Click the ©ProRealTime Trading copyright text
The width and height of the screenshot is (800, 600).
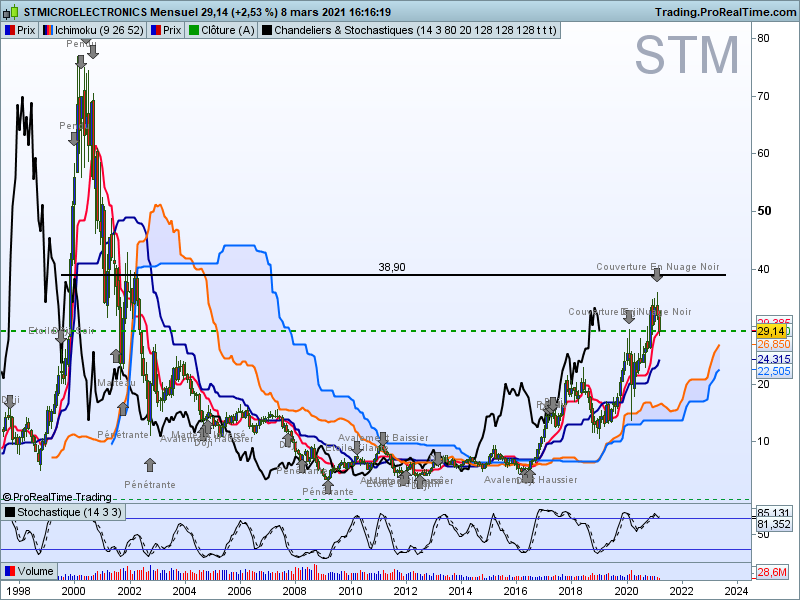[57, 497]
